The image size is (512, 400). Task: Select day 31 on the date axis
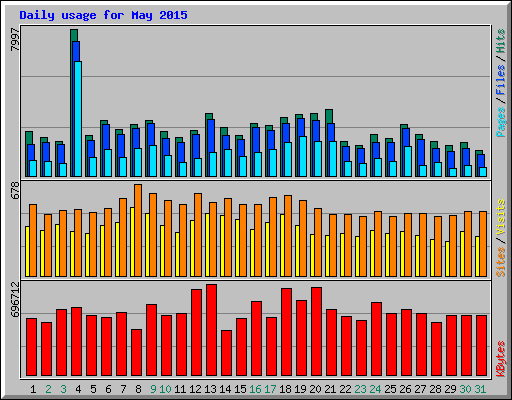coord(480,389)
